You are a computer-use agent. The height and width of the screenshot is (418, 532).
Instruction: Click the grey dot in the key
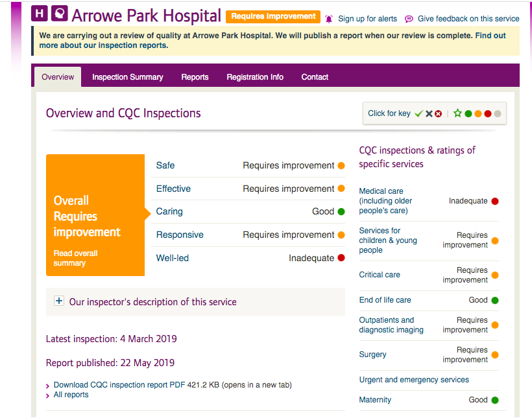pos(498,114)
